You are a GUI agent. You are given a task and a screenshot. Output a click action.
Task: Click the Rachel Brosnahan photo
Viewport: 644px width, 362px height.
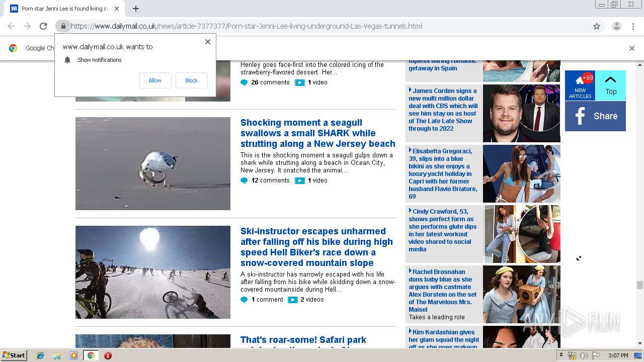(x=521, y=294)
